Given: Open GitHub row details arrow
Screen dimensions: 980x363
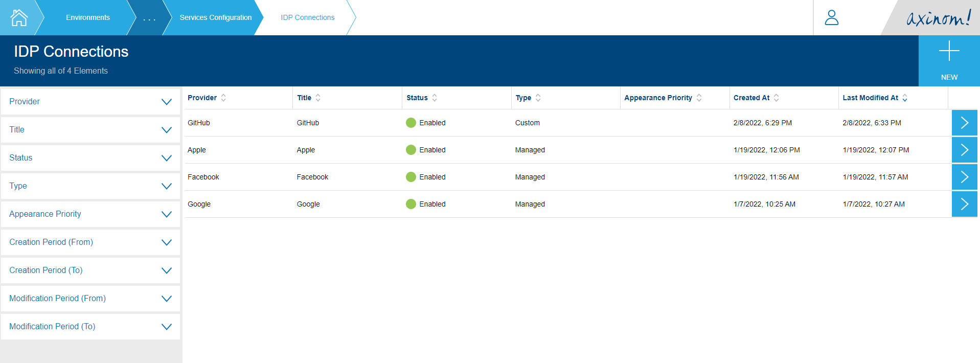Looking at the screenshot, I should (x=964, y=123).
